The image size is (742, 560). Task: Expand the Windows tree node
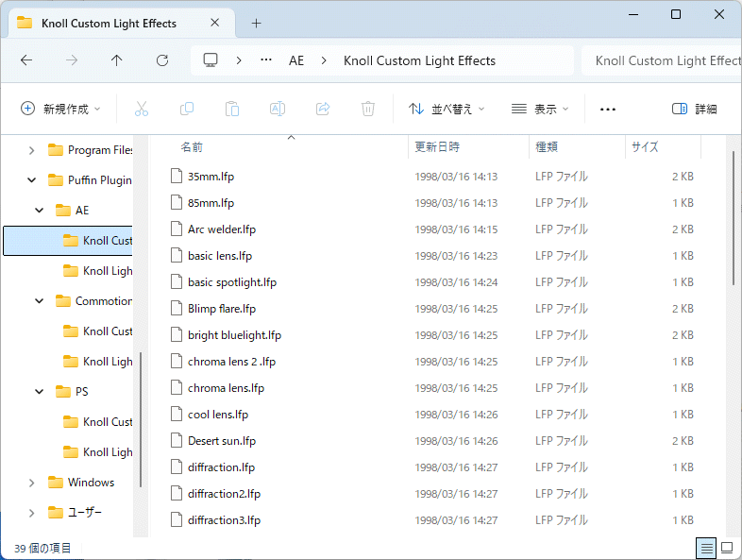[32, 483]
